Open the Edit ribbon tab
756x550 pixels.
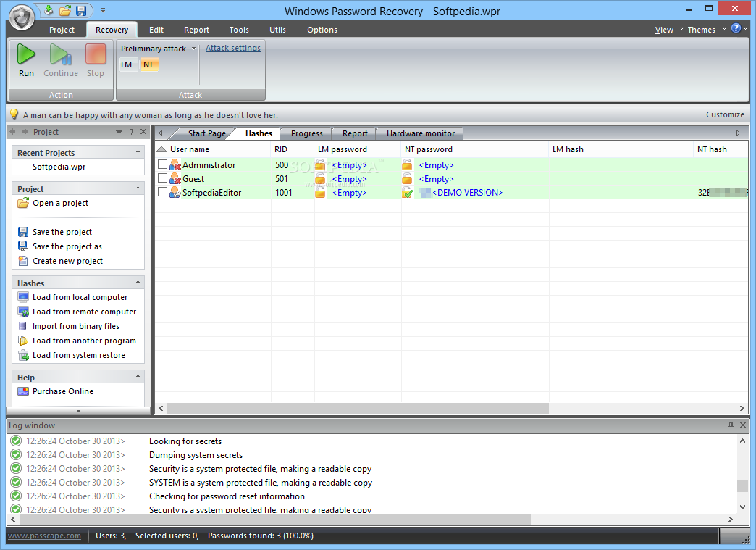coord(156,30)
